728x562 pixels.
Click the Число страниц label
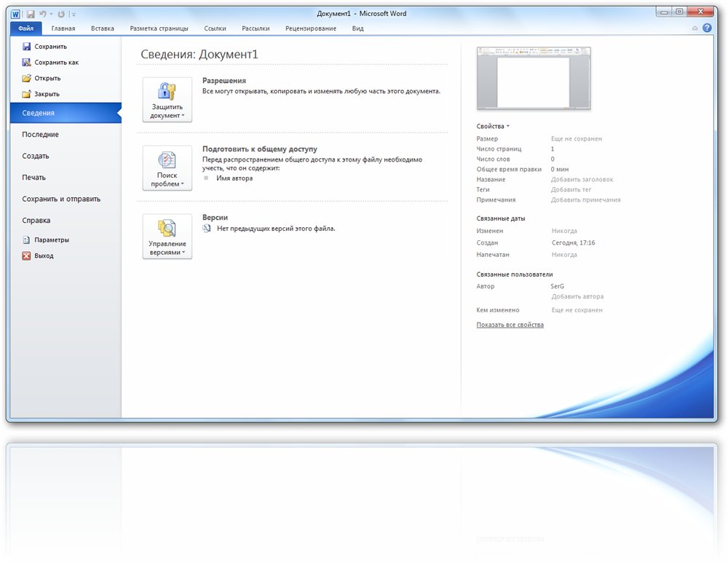(x=499, y=149)
